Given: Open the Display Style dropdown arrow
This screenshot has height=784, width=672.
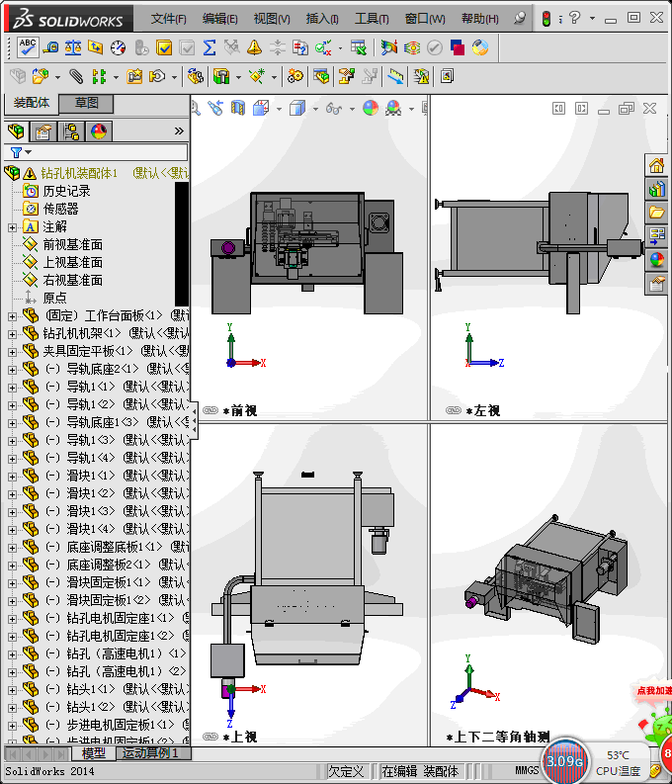Looking at the screenshot, I should (x=315, y=109).
